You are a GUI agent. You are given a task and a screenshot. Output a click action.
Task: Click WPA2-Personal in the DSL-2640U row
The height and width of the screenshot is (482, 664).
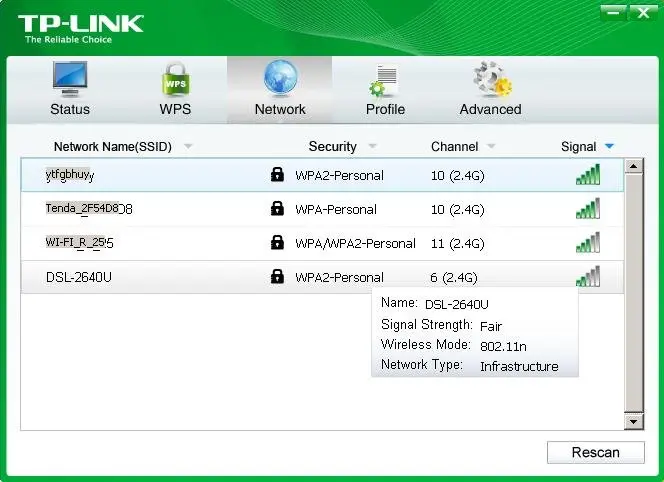(x=339, y=277)
